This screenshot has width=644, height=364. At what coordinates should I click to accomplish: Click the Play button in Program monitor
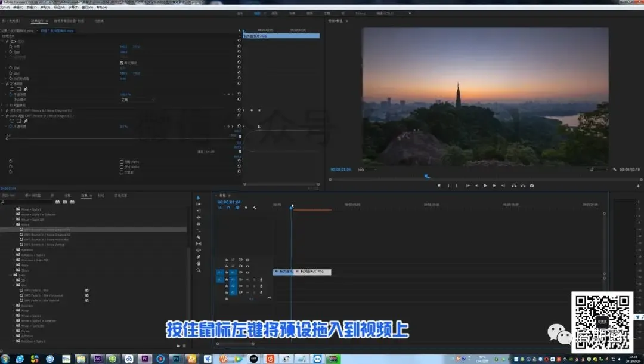click(x=485, y=186)
